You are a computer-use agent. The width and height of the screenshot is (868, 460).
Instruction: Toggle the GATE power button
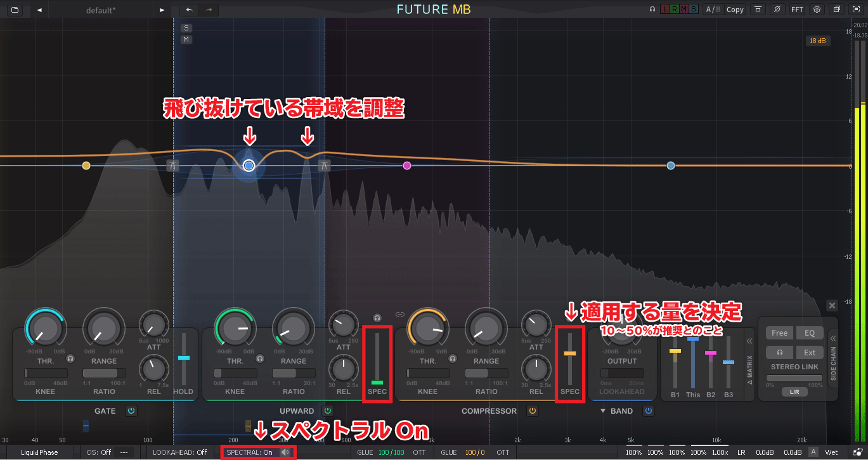pyautogui.click(x=131, y=411)
